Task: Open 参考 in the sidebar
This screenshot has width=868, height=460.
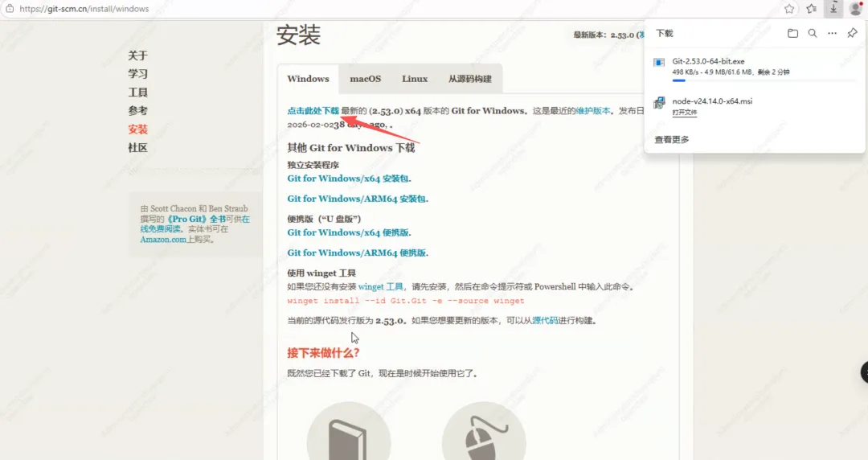Action: point(138,111)
